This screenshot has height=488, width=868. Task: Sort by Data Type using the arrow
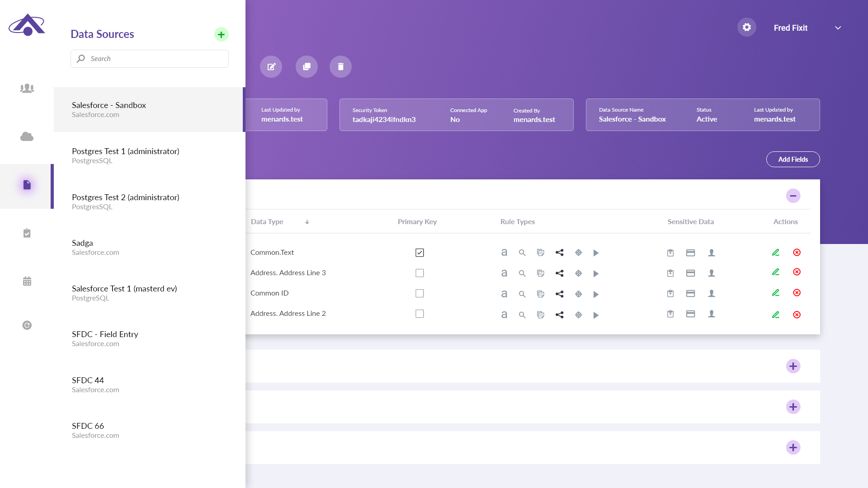tap(307, 222)
